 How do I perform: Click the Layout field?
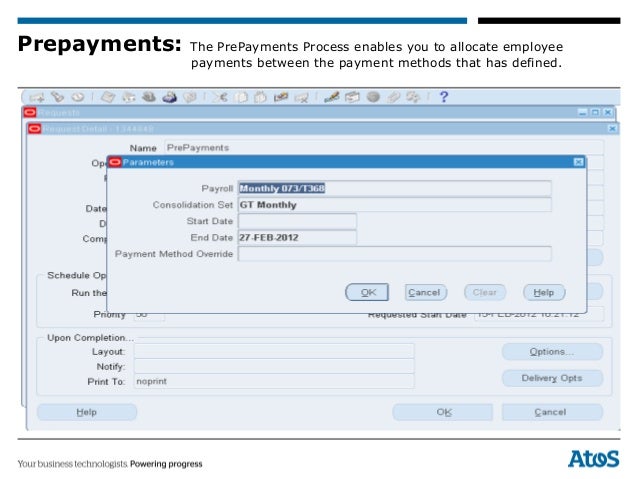coord(274,351)
